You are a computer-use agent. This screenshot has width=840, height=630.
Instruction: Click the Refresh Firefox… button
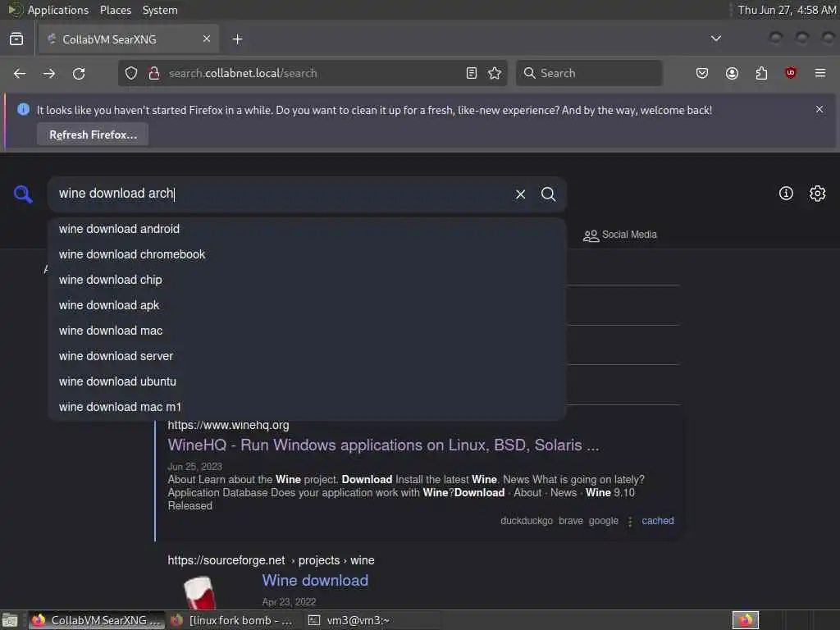point(93,135)
